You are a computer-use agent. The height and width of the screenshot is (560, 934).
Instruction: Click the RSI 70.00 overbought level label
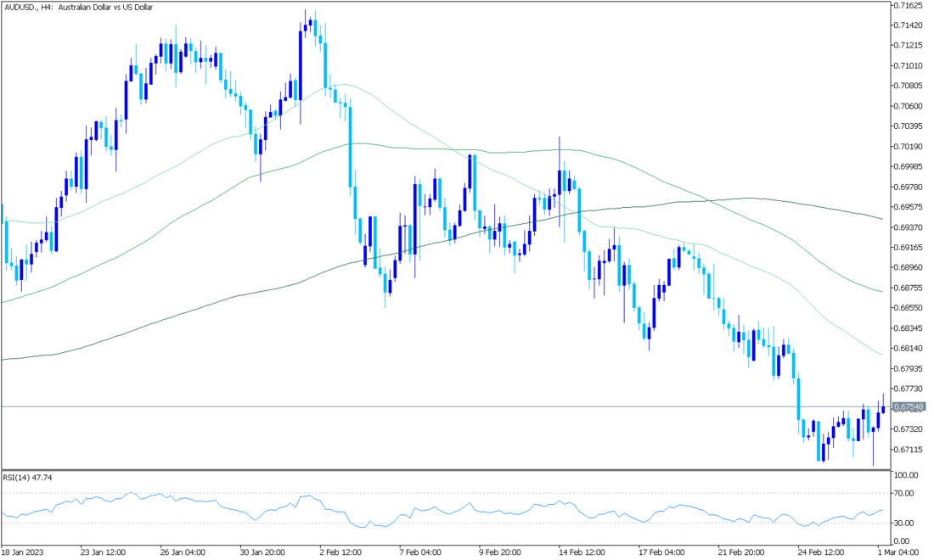[x=903, y=493]
